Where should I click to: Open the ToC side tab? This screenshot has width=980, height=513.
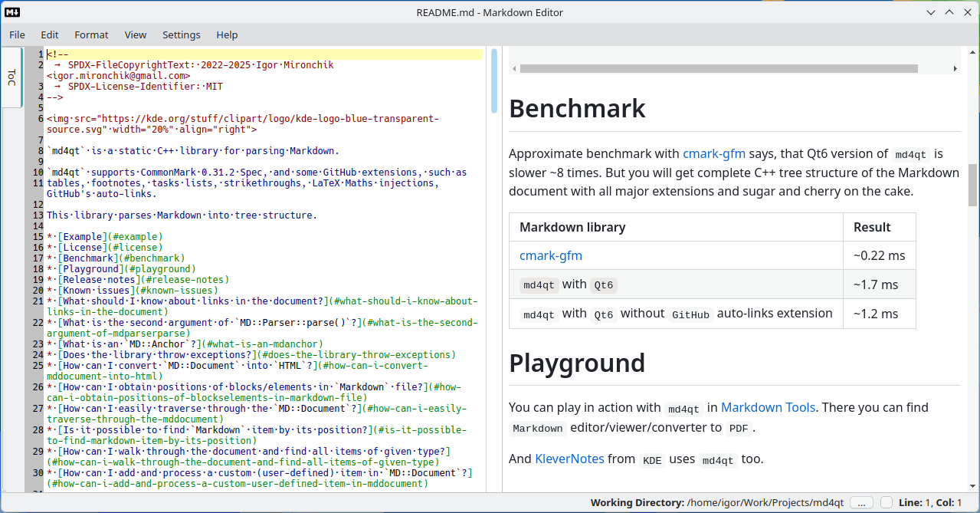pos(11,77)
